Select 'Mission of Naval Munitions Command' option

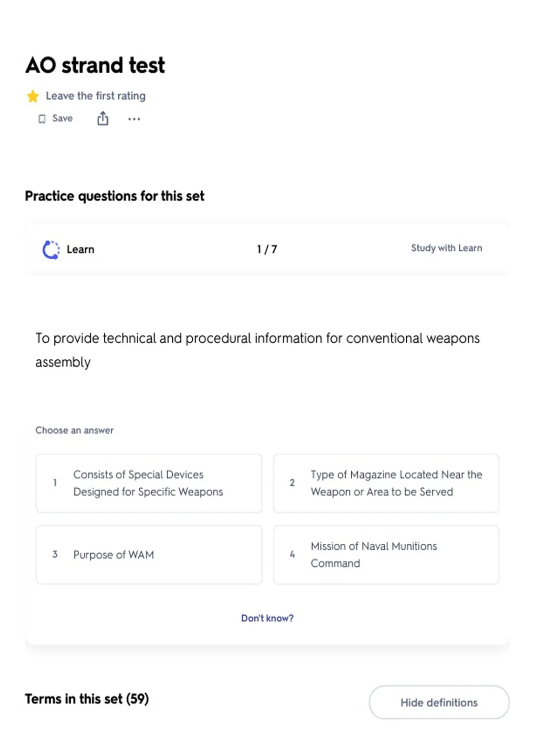click(386, 555)
